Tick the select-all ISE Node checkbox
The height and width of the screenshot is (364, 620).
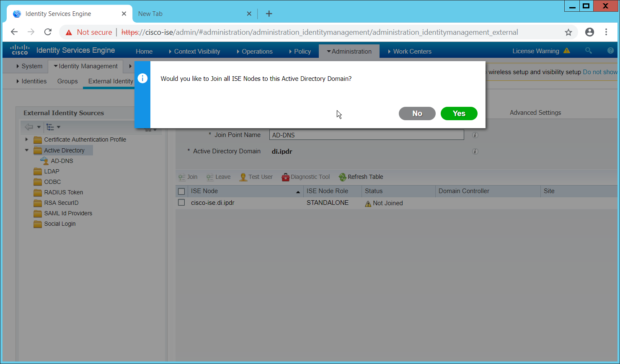point(181,191)
